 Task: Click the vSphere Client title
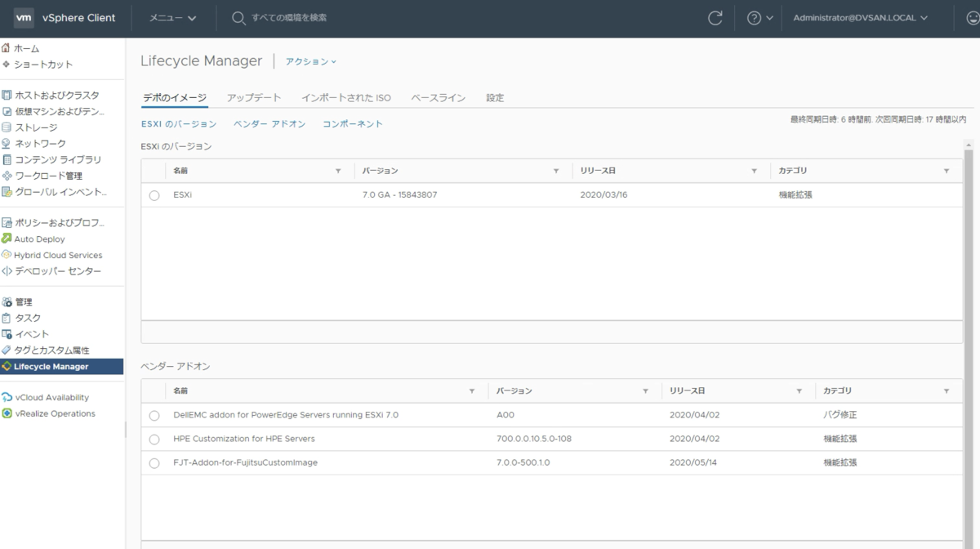click(79, 18)
